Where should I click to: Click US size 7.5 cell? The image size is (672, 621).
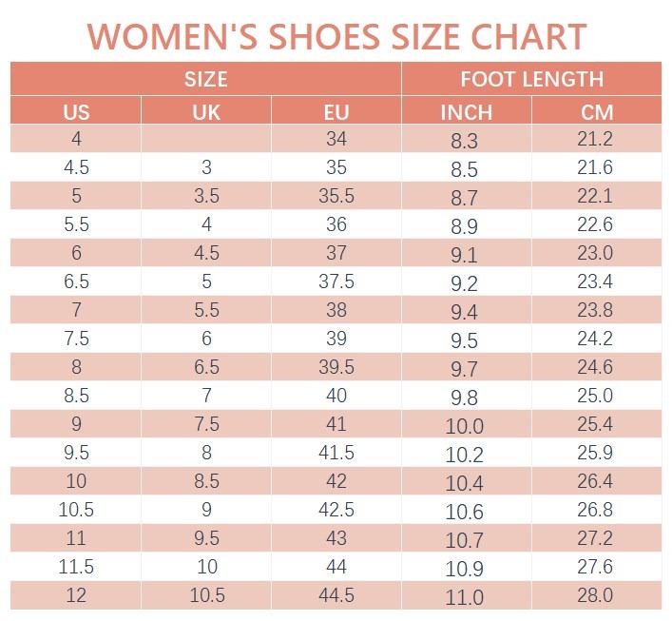(x=76, y=340)
